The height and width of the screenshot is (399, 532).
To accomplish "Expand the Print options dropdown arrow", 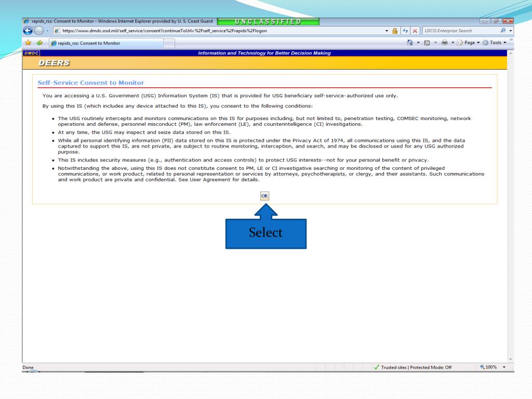I will (x=453, y=43).
